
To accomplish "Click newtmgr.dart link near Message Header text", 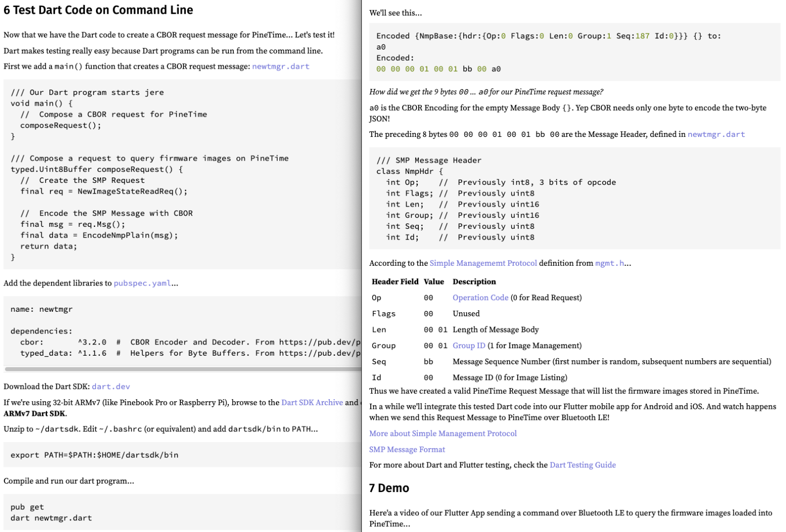I will 716,134.
